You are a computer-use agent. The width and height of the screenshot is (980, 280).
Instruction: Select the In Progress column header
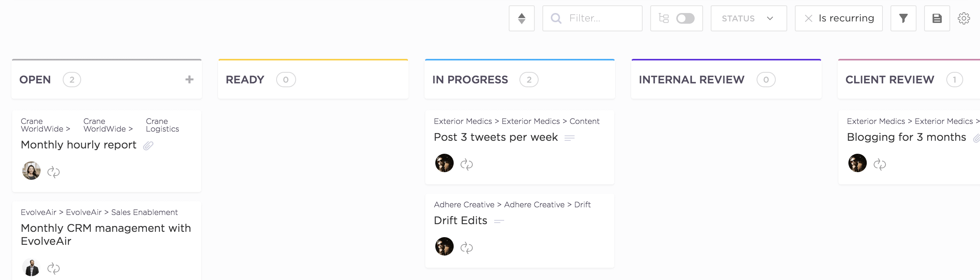click(x=470, y=80)
